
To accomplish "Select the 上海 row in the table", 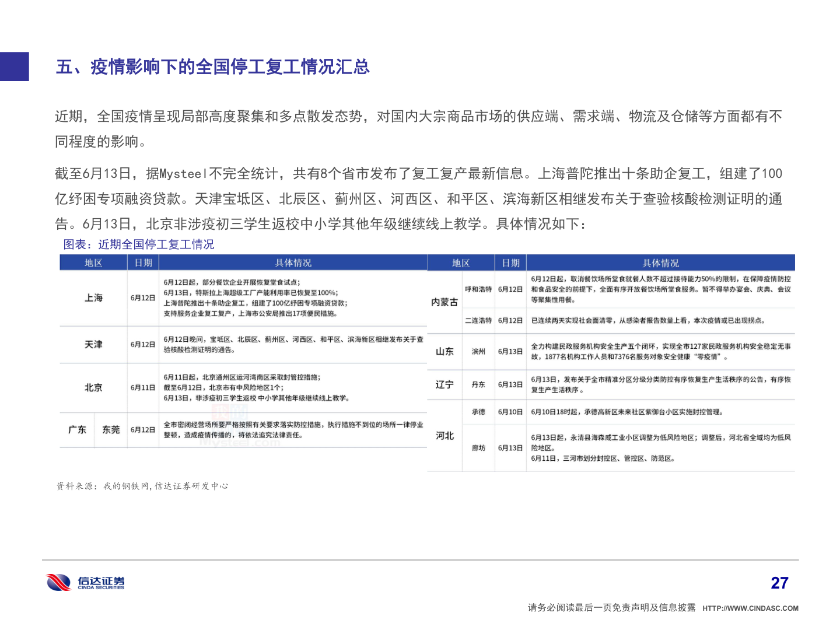I will [x=92, y=297].
